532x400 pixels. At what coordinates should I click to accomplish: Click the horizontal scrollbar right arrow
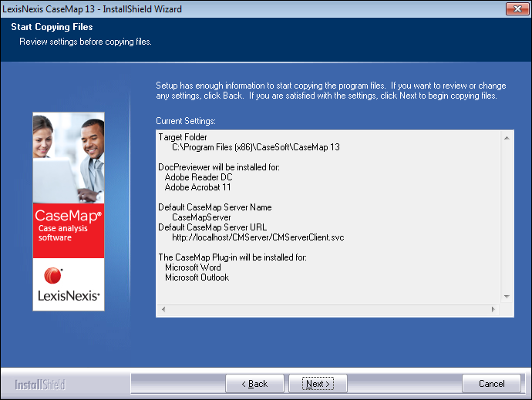click(x=494, y=309)
